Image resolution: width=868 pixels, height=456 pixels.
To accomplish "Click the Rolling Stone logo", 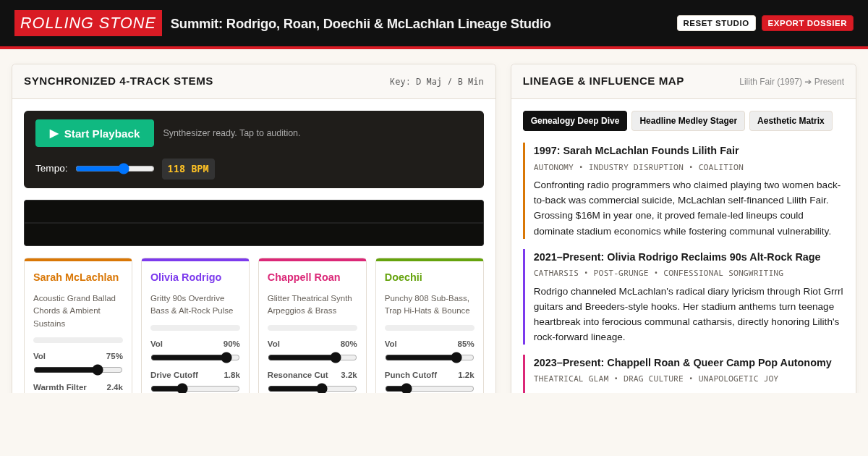I will pos(88,23).
